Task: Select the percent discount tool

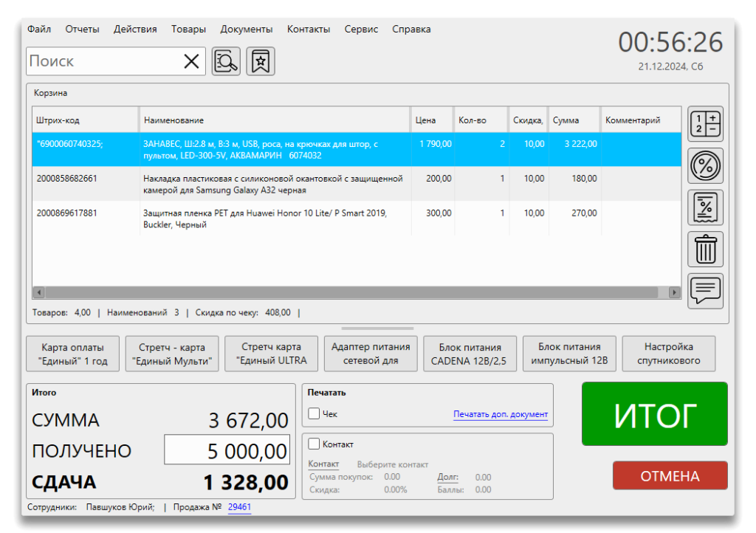Action: coord(705,165)
